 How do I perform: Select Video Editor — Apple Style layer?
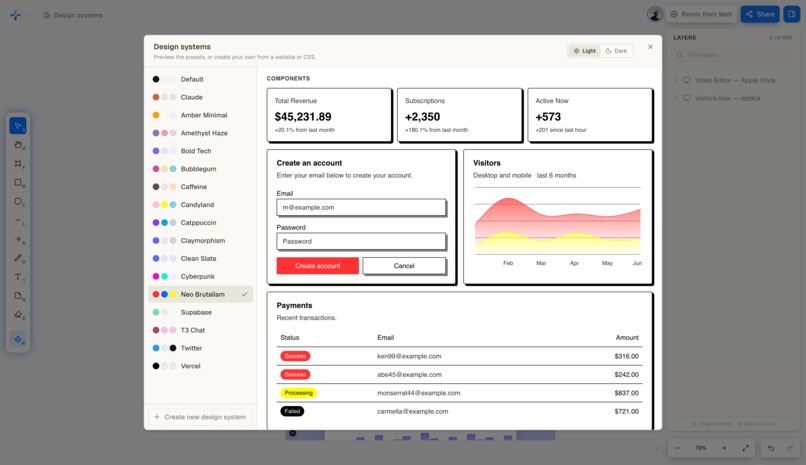point(734,80)
